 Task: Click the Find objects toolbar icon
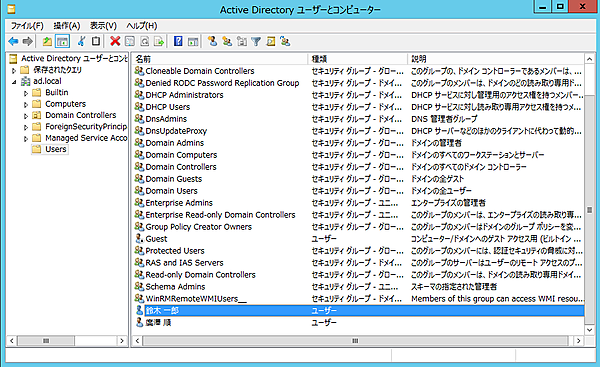point(271,41)
